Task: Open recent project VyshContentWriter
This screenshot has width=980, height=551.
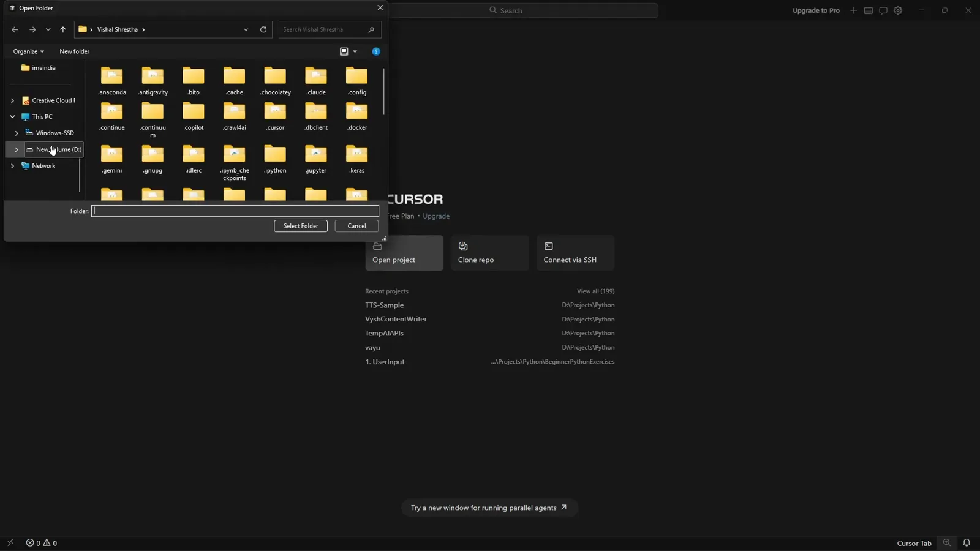Action: [490, 320]
